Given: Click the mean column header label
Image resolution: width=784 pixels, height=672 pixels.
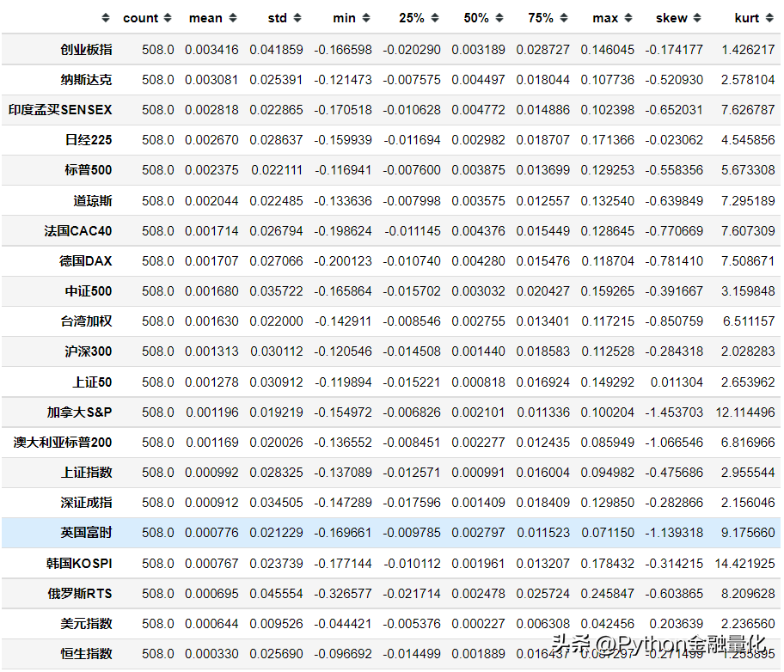Looking at the screenshot, I should pyautogui.click(x=205, y=18).
